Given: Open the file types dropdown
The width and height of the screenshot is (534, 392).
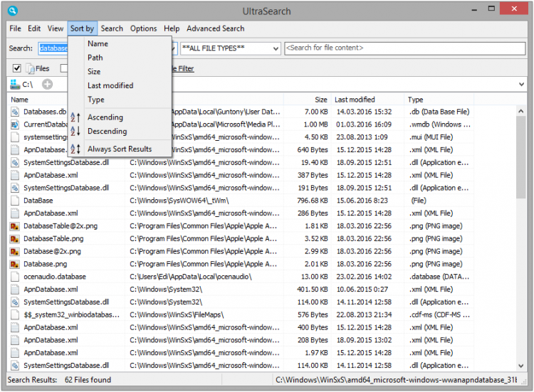Looking at the screenshot, I should click(x=276, y=48).
